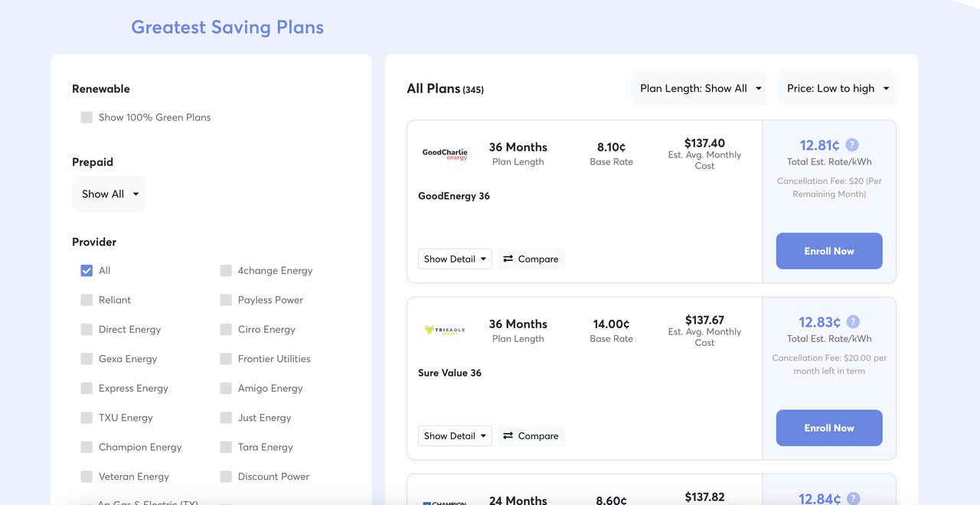This screenshot has height=505, width=980.
Task: Enable the Cirro Energy provider filter
Action: pyautogui.click(x=226, y=329)
